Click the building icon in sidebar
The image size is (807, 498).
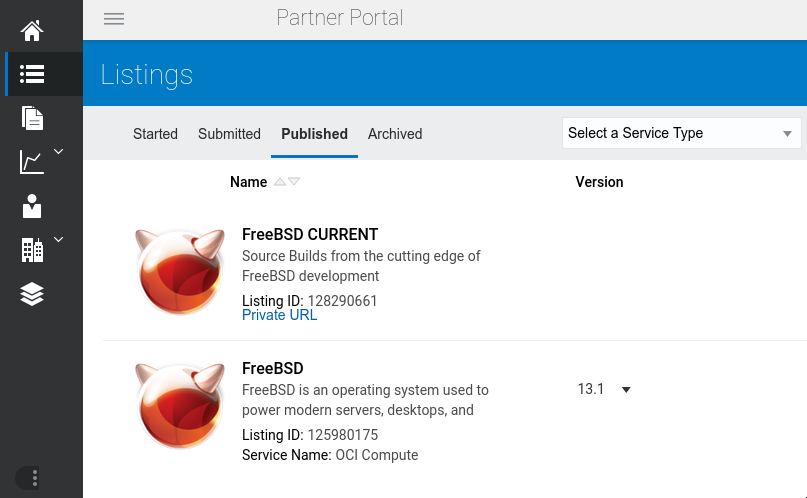point(32,249)
